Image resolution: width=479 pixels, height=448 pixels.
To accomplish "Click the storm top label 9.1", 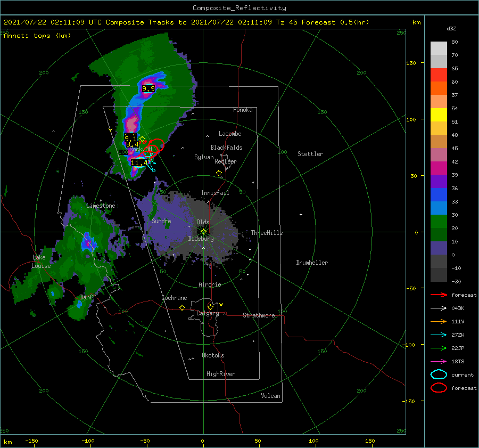I will (130, 138).
